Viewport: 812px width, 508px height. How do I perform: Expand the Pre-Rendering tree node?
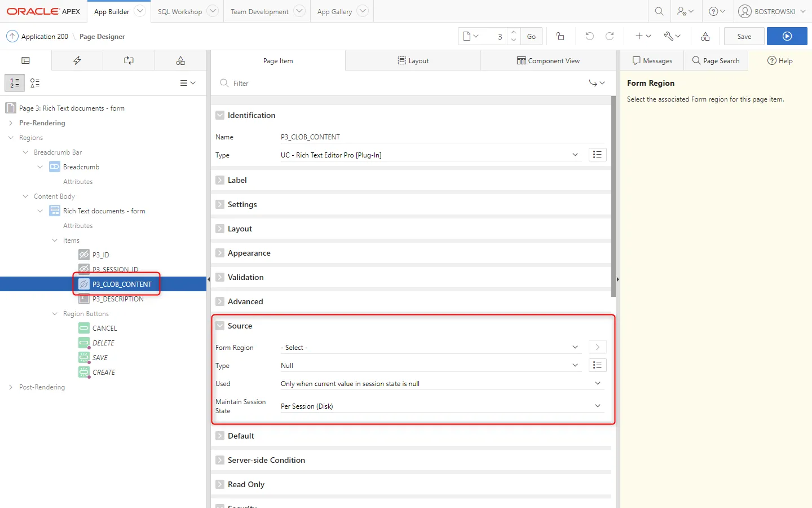pos(11,123)
